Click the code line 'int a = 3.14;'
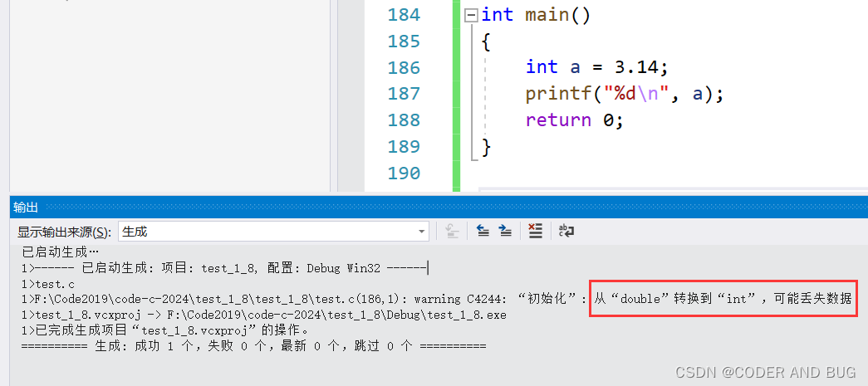This screenshot has height=386, width=868. [597, 67]
